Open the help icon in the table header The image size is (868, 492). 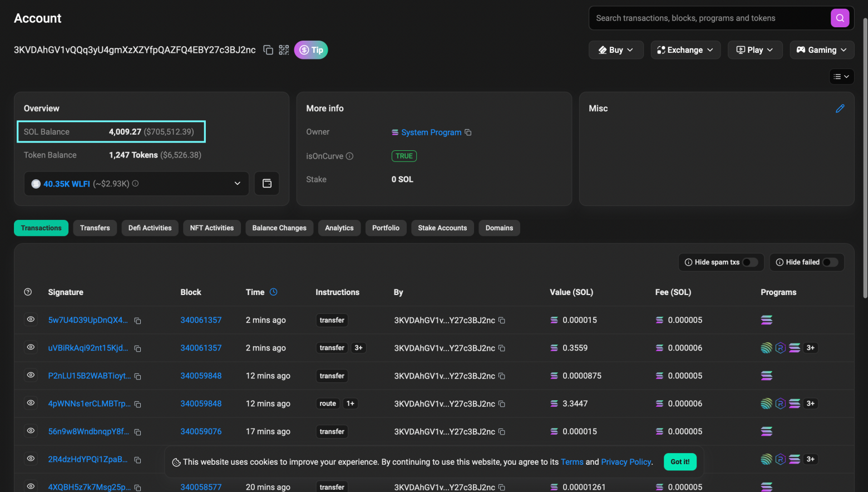[x=28, y=292]
